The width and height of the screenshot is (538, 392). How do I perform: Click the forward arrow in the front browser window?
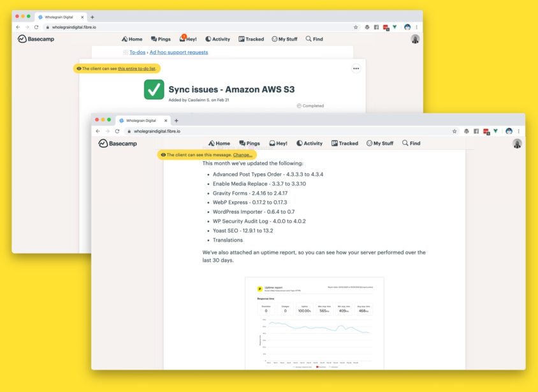click(x=107, y=131)
